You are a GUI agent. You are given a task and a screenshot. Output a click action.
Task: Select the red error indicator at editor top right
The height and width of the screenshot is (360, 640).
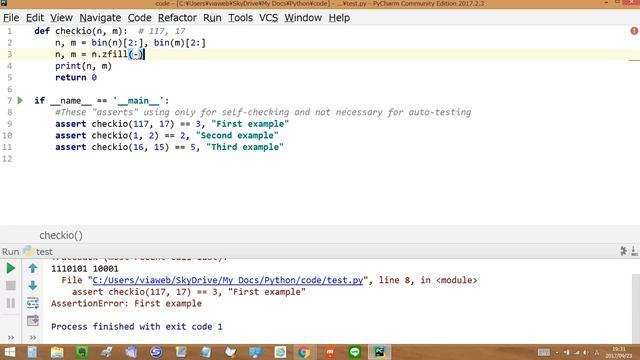pos(634,31)
